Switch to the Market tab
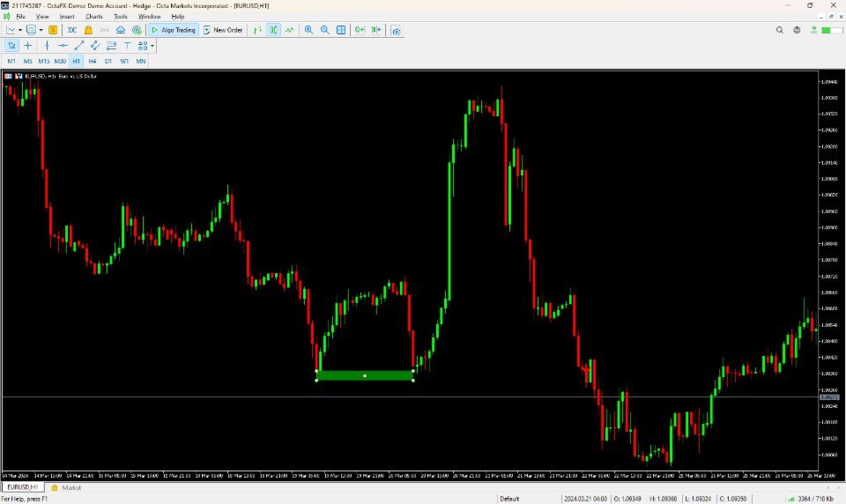Viewport: 846px width, 504px height. coord(66,487)
